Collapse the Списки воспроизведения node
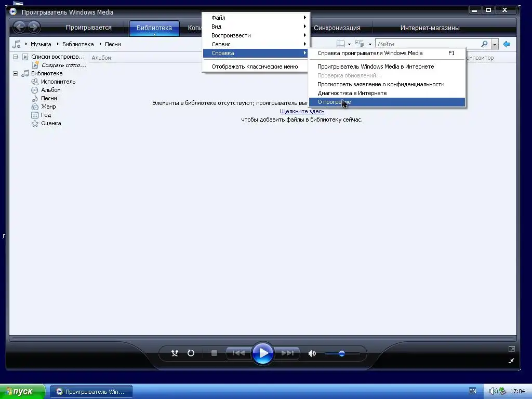The image size is (532, 399). [15, 57]
